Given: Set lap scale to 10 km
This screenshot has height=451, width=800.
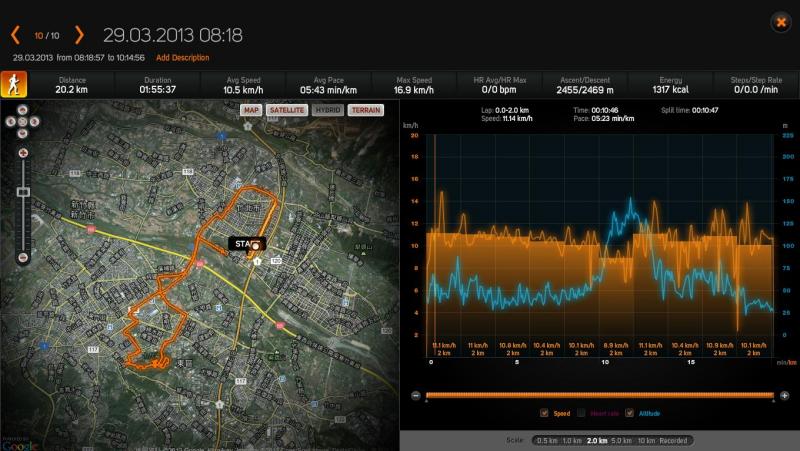Looking at the screenshot, I should 646,440.
